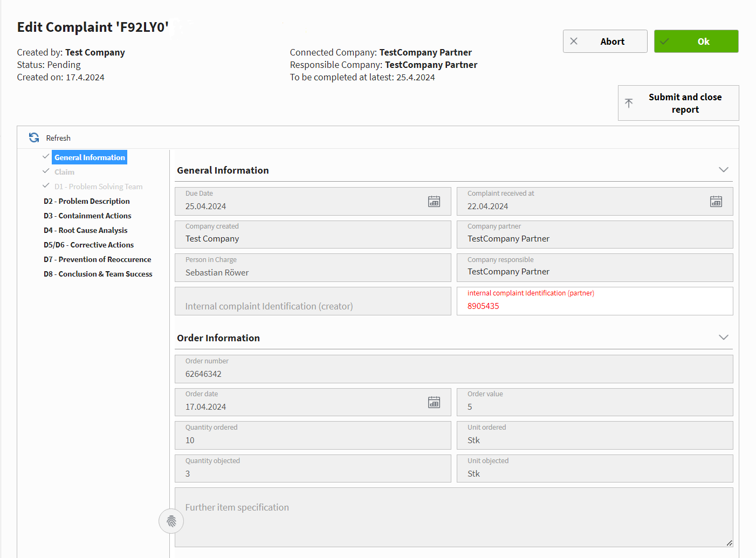Confirm with the Ok button
The height and width of the screenshot is (558, 756).
point(696,41)
